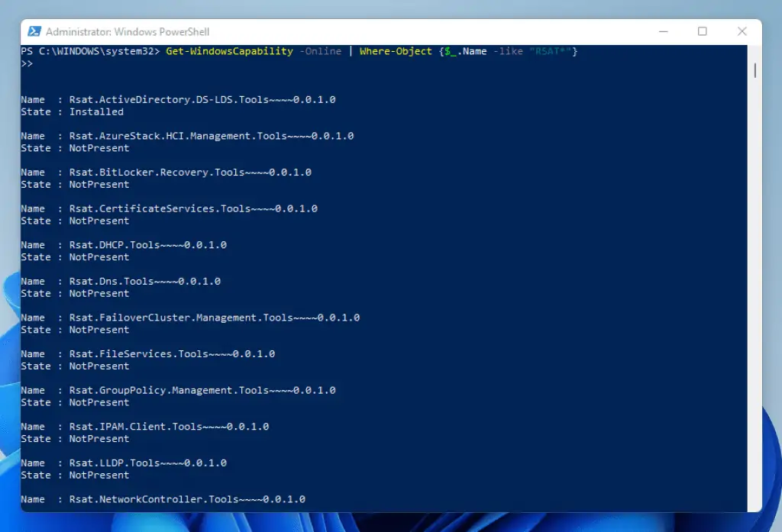
Task: Click the Rsat.IPAM.Client.Tools line
Action: coord(169,426)
